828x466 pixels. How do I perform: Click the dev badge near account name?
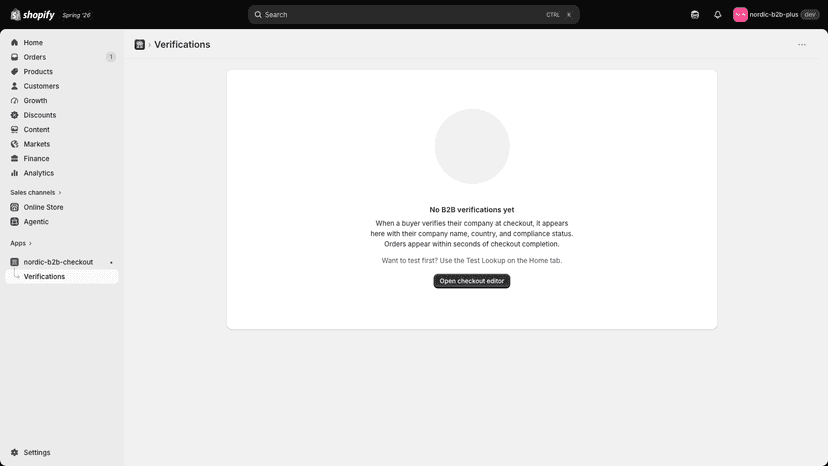click(x=810, y=15)
